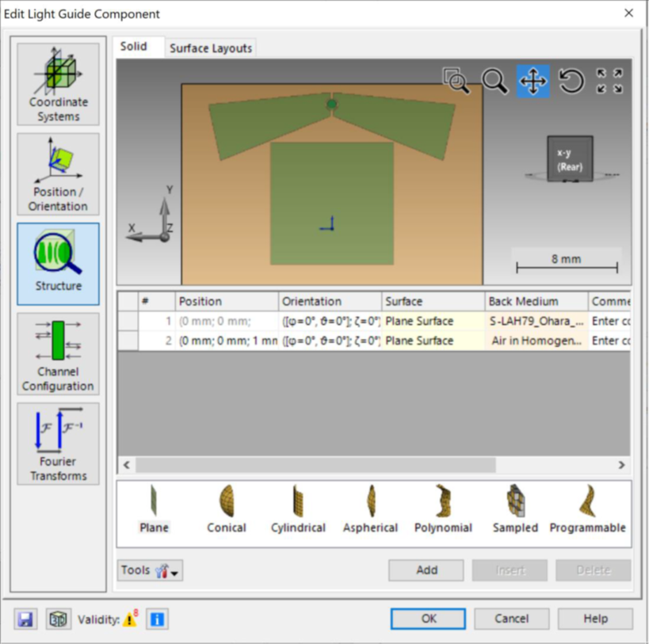Activate the zoom-to-region tool in the 3D view
649x644 pixels.
click(456, 81)
